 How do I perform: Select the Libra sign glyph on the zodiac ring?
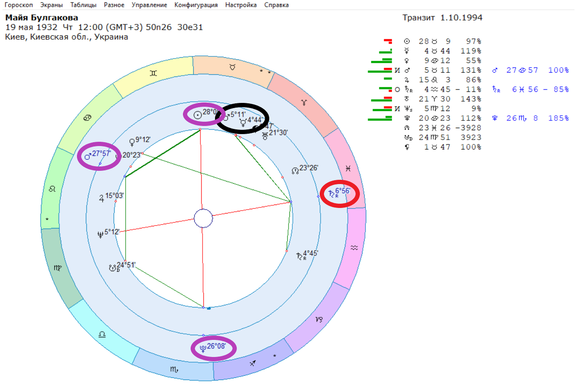[102, 334]
